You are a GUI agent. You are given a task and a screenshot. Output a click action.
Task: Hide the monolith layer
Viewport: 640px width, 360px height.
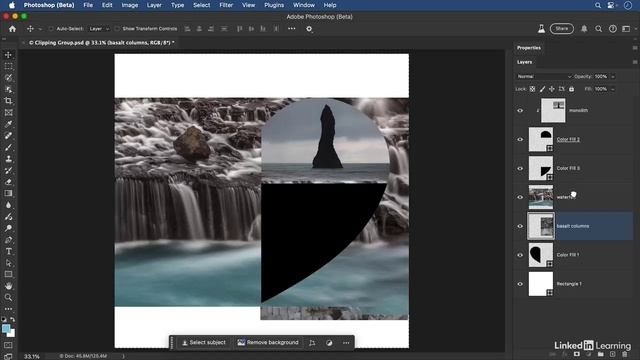pyautogui.click(x=520, y=111)
